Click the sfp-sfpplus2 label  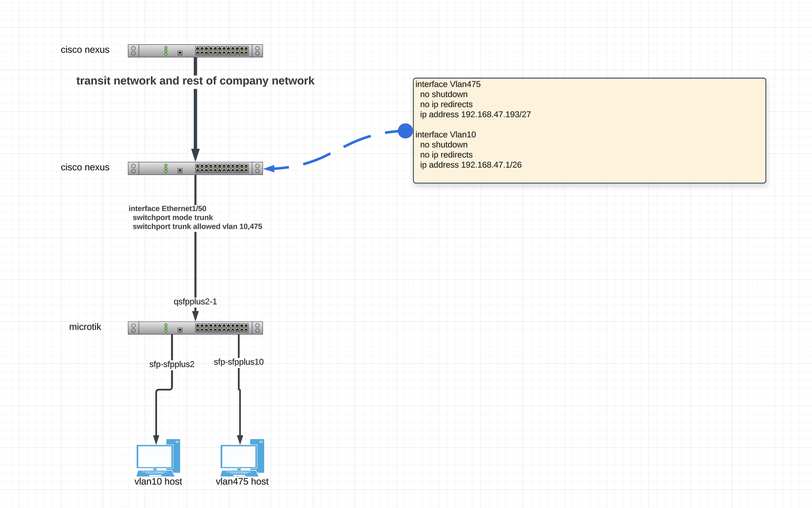[172, 364]
